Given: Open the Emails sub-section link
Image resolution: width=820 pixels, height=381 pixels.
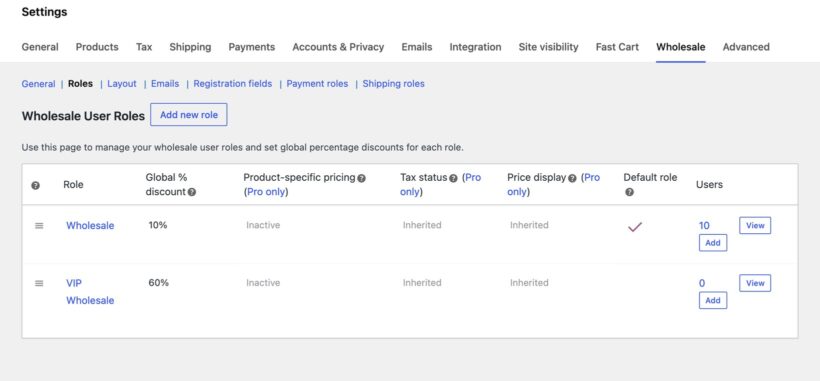Looking at the screenshot, I should [x=165, y=84].
